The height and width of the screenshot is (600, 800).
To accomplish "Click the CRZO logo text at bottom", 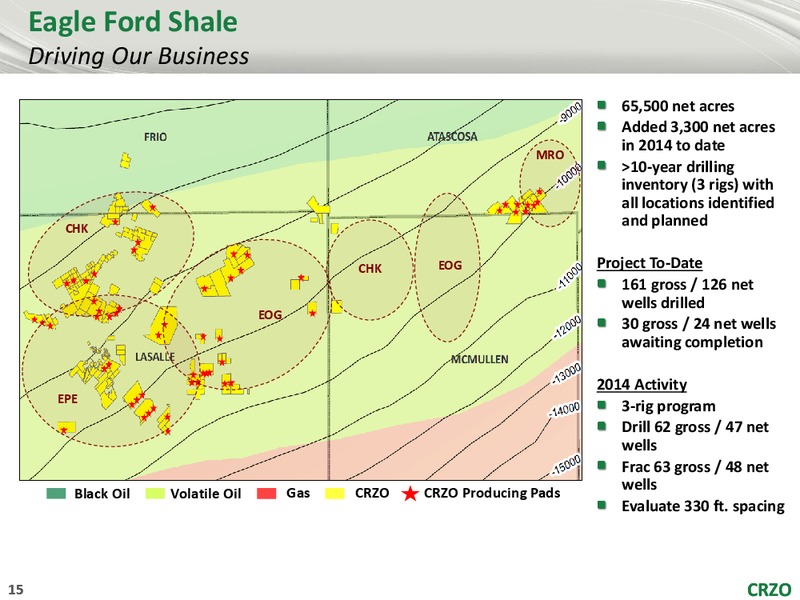I will point(769,589).
